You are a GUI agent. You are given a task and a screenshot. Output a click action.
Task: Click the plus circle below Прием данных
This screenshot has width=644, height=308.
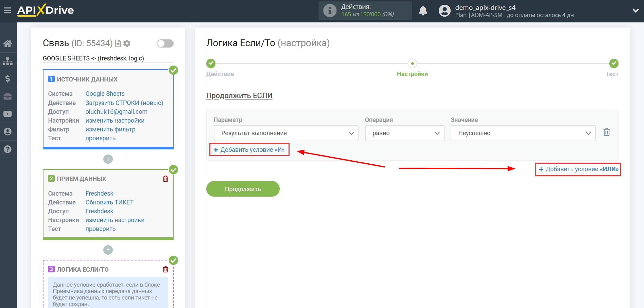(x=108, y=250)
